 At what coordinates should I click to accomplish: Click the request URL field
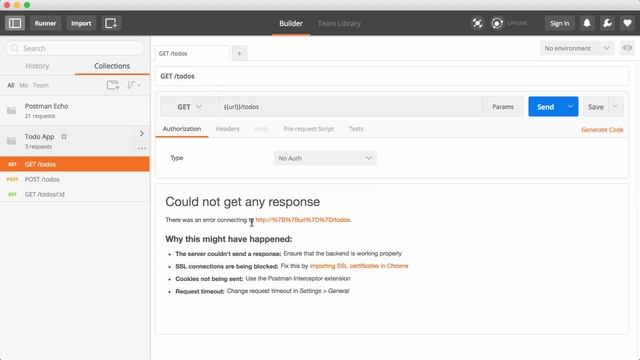[351, 107]
